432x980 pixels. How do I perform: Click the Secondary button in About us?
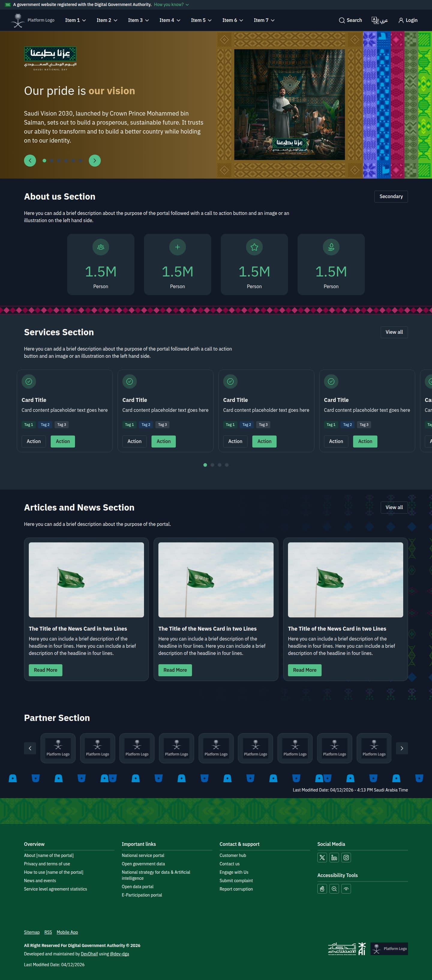point(391,196)
